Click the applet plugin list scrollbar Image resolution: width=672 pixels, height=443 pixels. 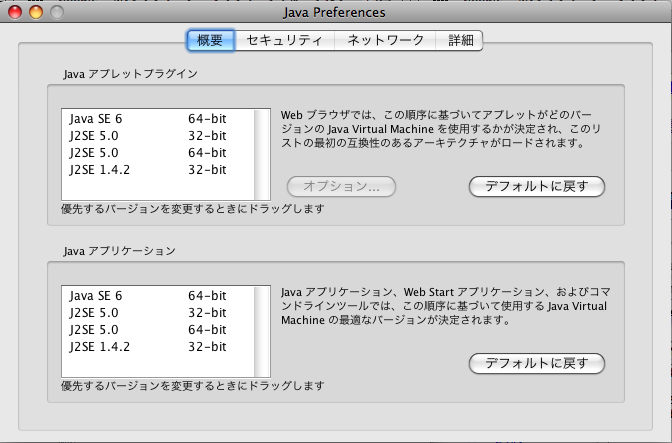pyautogui.click(x=262, y=155)
